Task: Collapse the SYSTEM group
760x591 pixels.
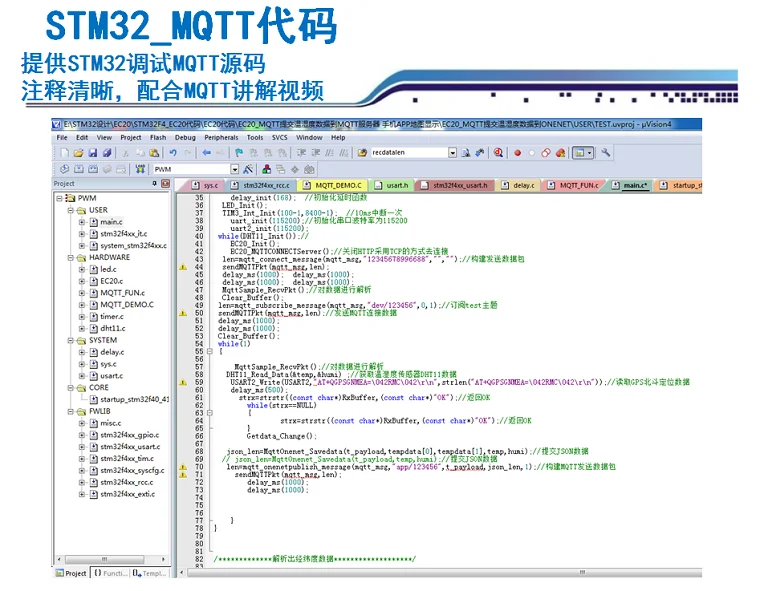Action: pos(71,340)
